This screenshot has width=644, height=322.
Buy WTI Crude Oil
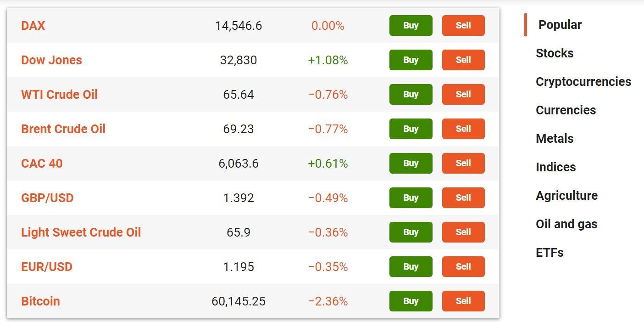[x=411, y=94]
